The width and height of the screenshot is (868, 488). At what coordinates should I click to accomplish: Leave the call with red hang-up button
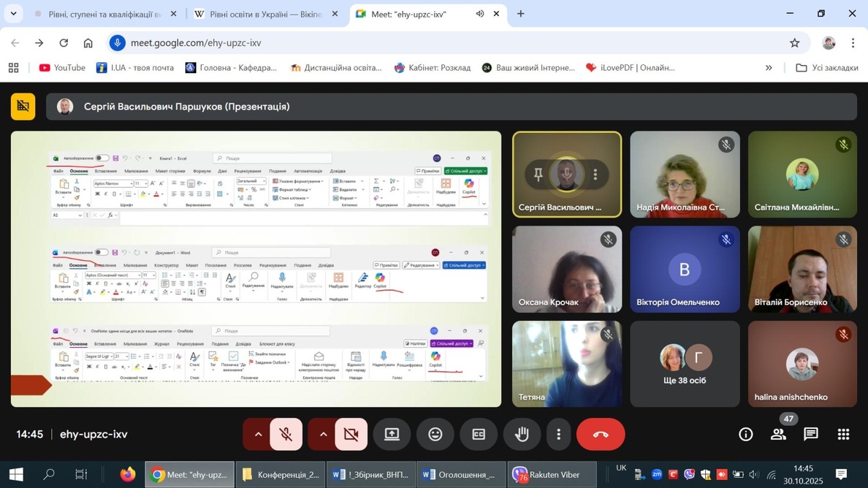pos(600,435)
